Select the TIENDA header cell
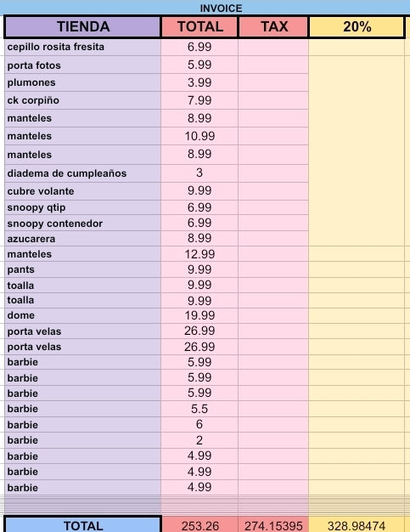Image resolution: width=410 pixels, height=532 pixels. click(x=82, y=27)
